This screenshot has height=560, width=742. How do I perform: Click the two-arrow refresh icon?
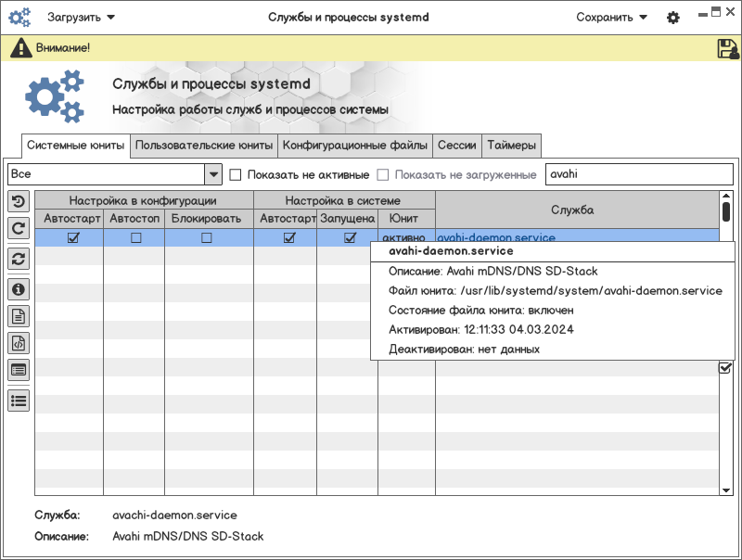click(19, 259)
